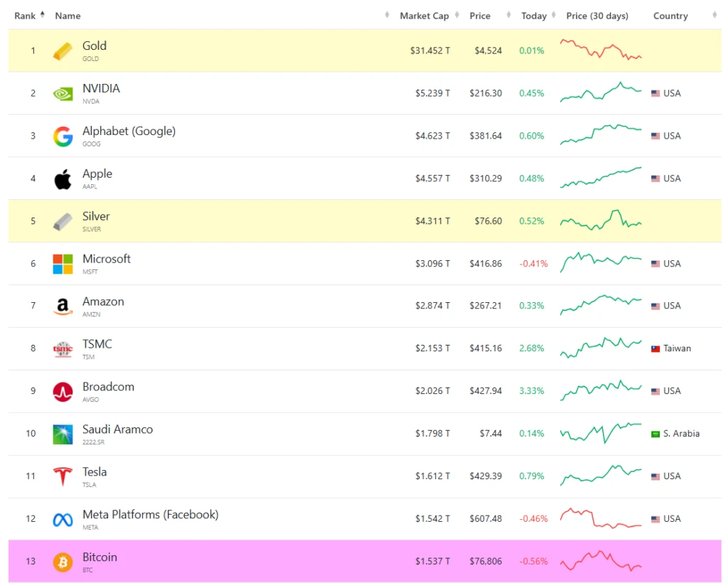Click the NVDA ticker symbol
Viewport: 728px width, 588px height.
tap(91, 101)
